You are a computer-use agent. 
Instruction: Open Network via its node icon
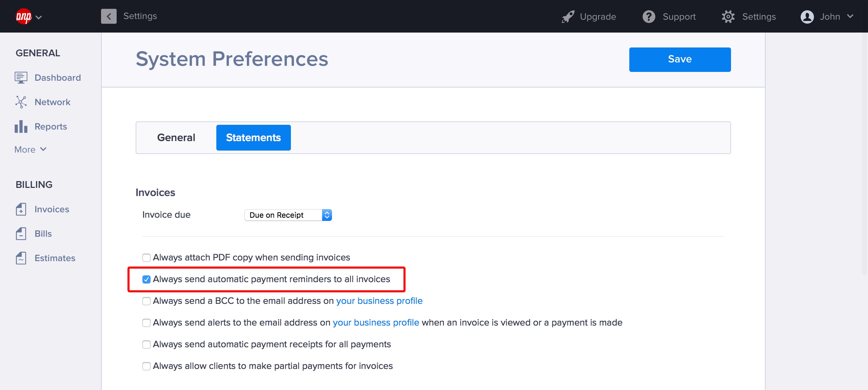(21, 102)
